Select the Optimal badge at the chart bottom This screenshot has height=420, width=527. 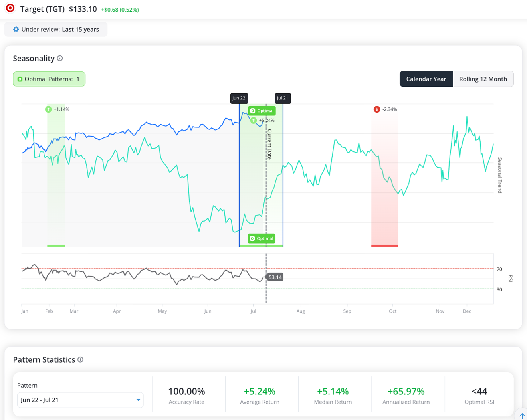tap(262, 238)
